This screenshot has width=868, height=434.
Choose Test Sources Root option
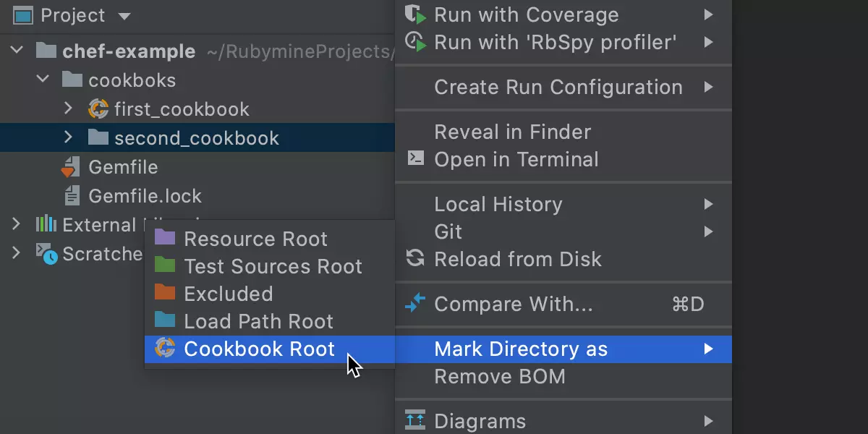[270, 266]
